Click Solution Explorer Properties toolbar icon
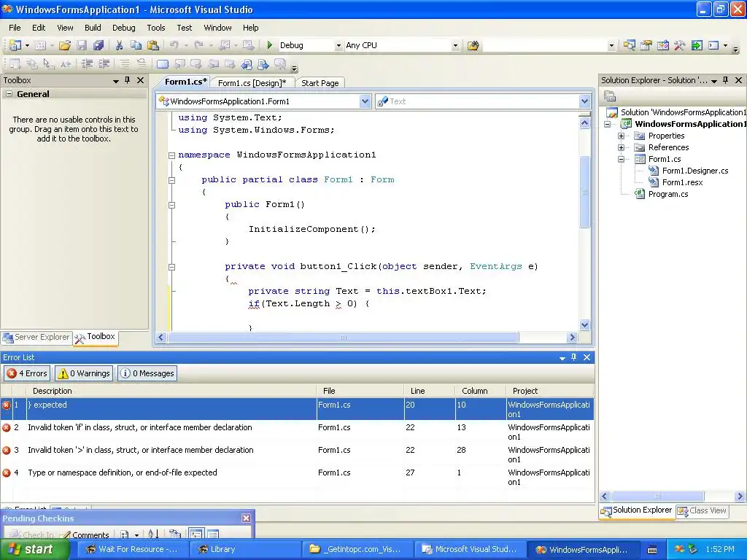747x560 pixels. [x=610, y=97]
